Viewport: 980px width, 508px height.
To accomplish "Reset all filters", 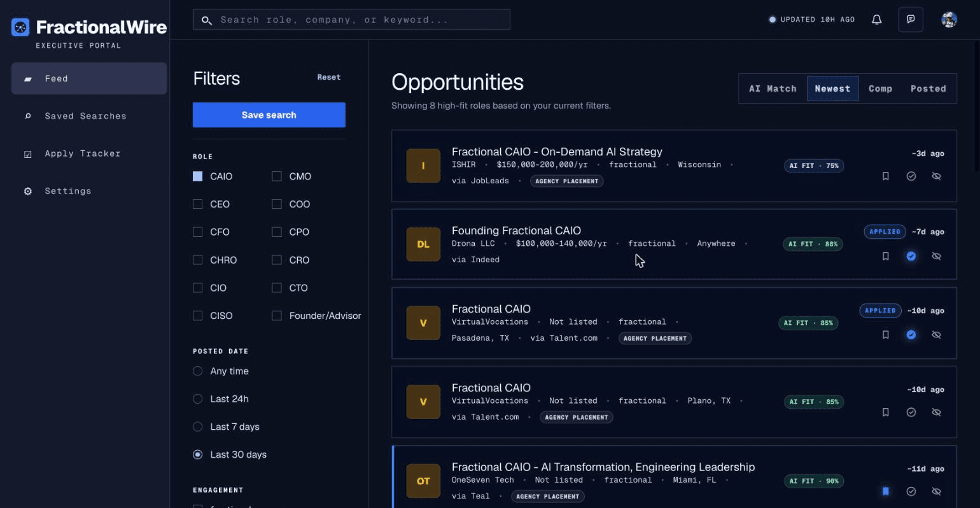I will 329,77.
